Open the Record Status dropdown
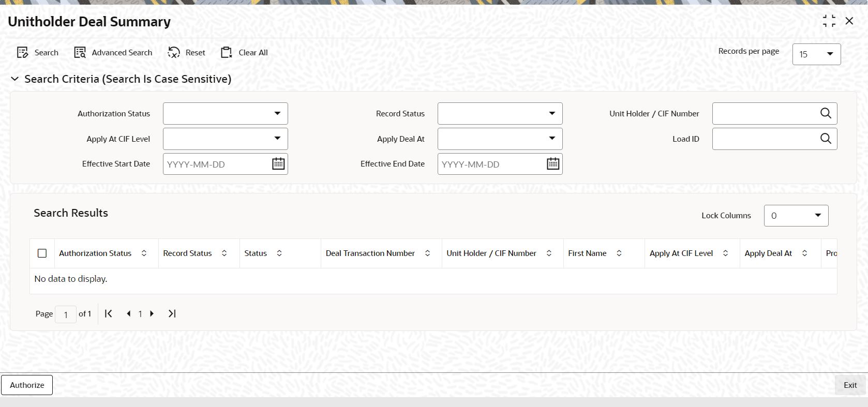The width and height of the screenshot is (868, 407). pyautogui.click(x=500, y=113)
